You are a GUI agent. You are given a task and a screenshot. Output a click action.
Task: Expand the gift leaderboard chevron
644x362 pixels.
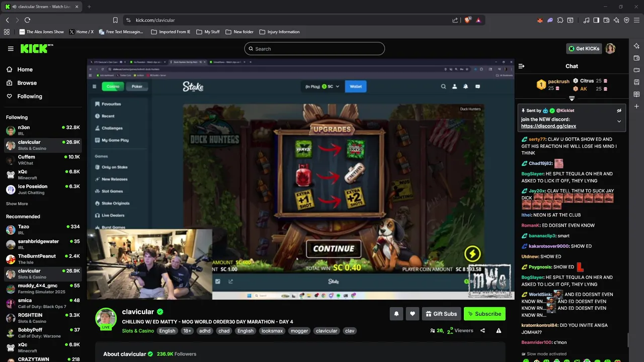(572, 99)
